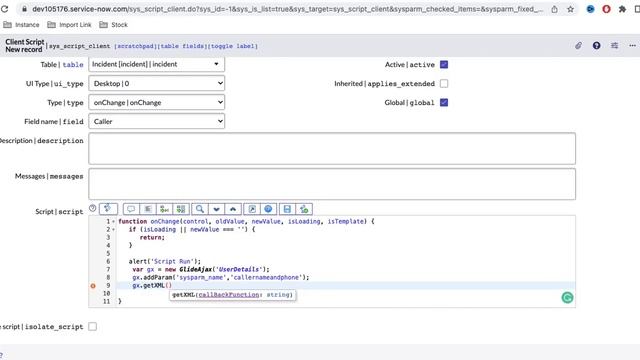The width and height of the screenshot is (640, 360).
Task: Click the blue table label link
Action: click(x=73, y=64)
